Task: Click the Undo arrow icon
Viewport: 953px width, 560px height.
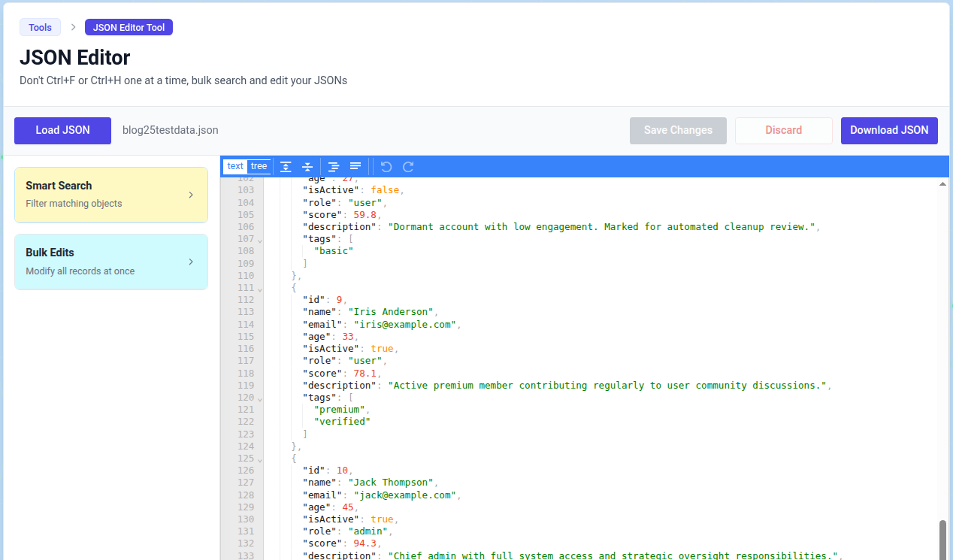Action: pyautogui.click(x=386, y=167)
